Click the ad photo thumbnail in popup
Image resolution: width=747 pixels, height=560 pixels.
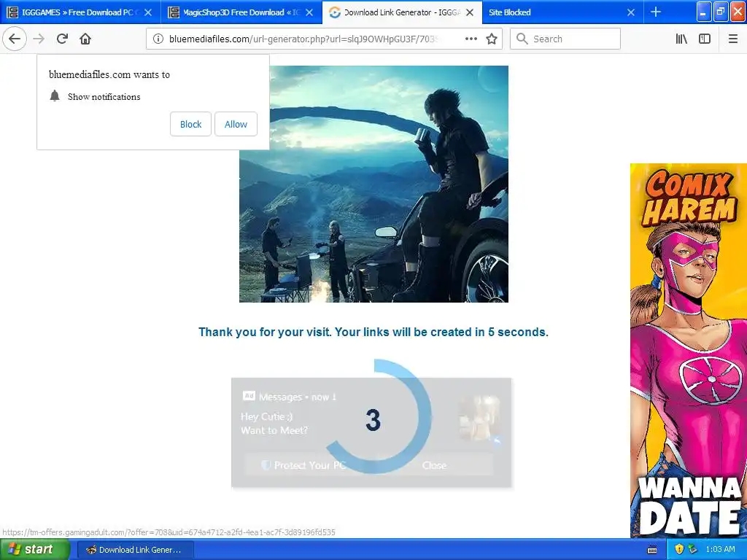479,418
